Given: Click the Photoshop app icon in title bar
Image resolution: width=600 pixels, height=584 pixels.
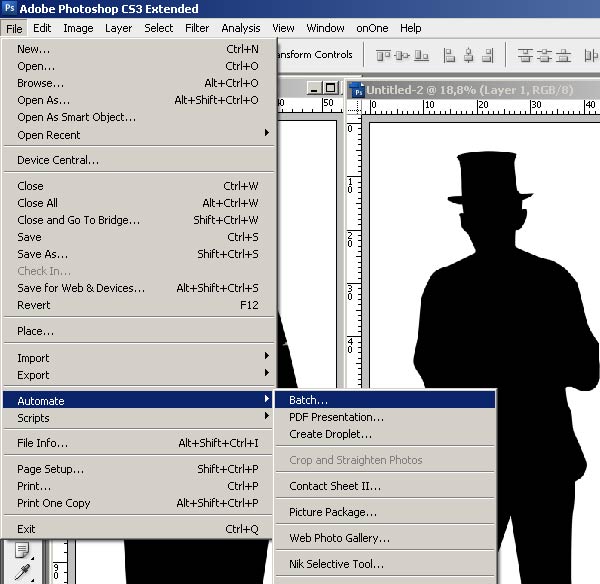Looking at the screenshot, I should click(10, 8).
